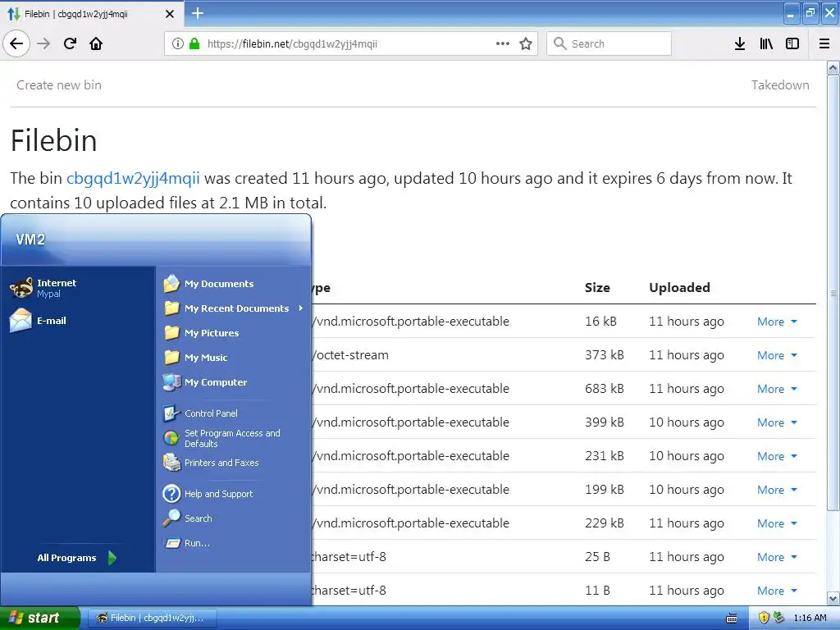The width and height of the screenshot is (840, 630).
Task: Click the 1:16 AM clock
Action: (x=810, y=618)
